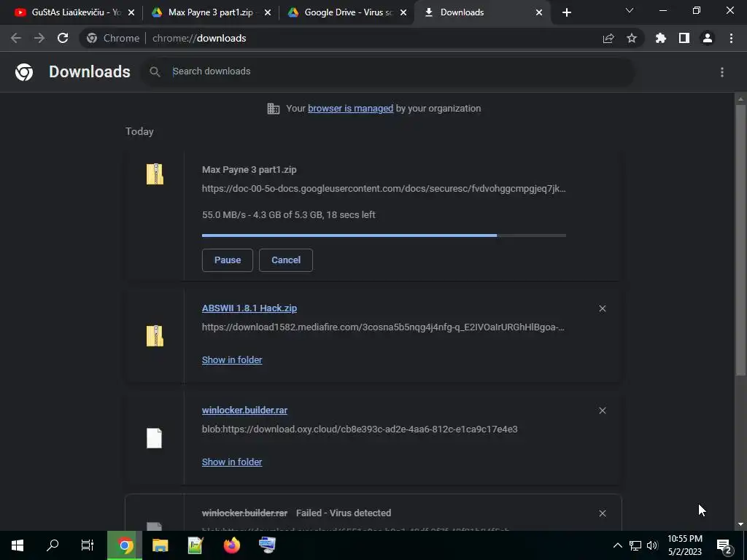Open Downloads page more actions menu
This screenshot has height=560, width=747.
click(722, 72)
